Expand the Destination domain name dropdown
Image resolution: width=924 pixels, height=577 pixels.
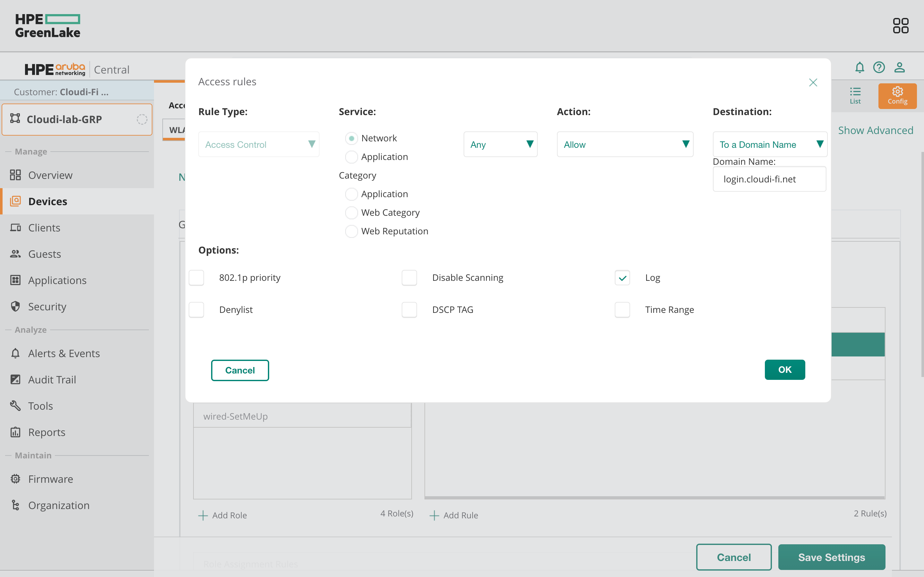click(x=769, y=144)
